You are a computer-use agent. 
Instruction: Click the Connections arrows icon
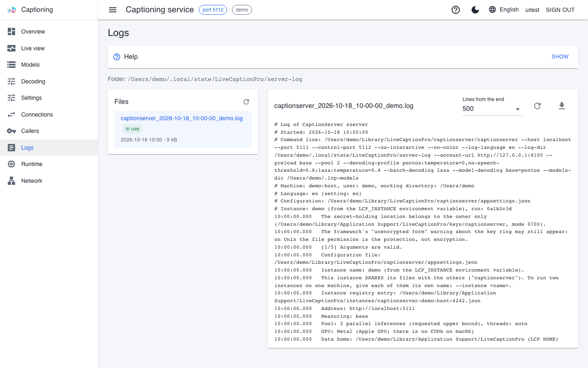point(11,114)
